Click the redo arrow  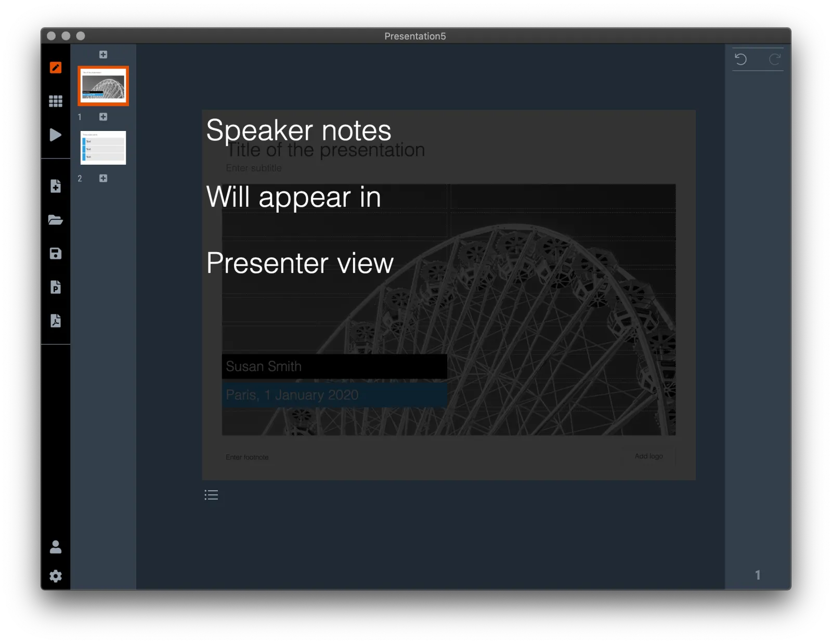[x=775, y=59]
